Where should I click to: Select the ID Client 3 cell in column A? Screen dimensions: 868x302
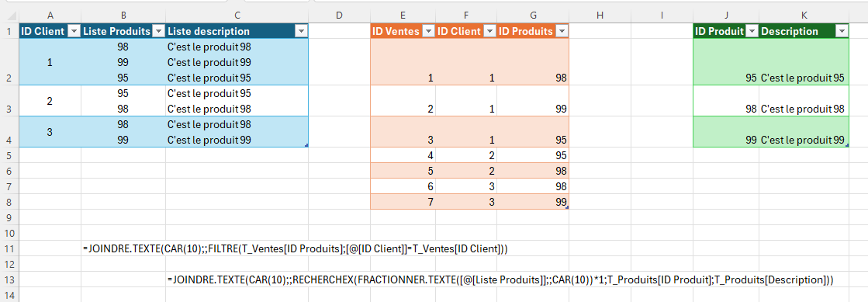click(50, 132)
